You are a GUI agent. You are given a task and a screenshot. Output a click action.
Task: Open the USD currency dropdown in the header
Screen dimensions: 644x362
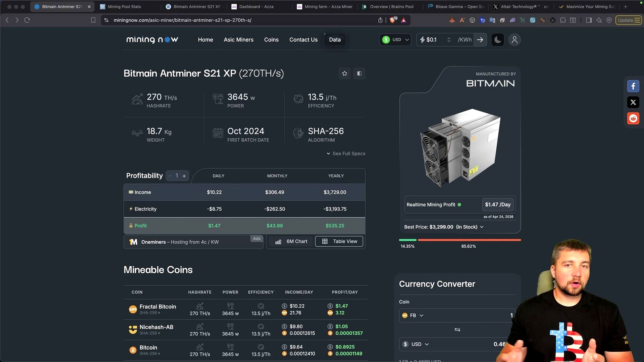pyautogui.click(x=395, y=40)
